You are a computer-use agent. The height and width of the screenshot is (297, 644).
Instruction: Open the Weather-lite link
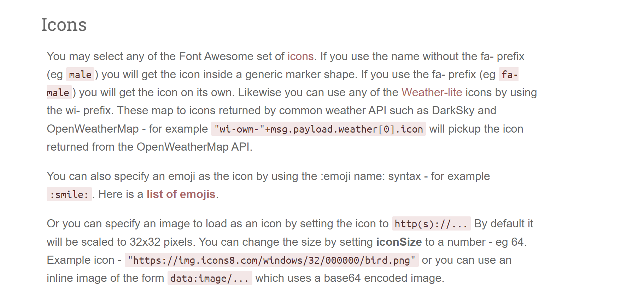[432, 93]
